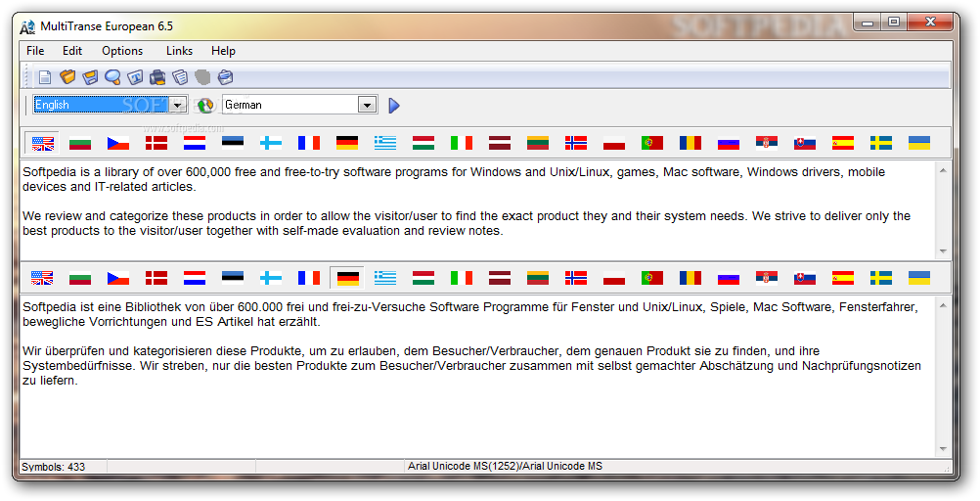Screen dimensions: 980x501
Task: Select Dutch flag in source flag row
Action: (x=195, y=143)
